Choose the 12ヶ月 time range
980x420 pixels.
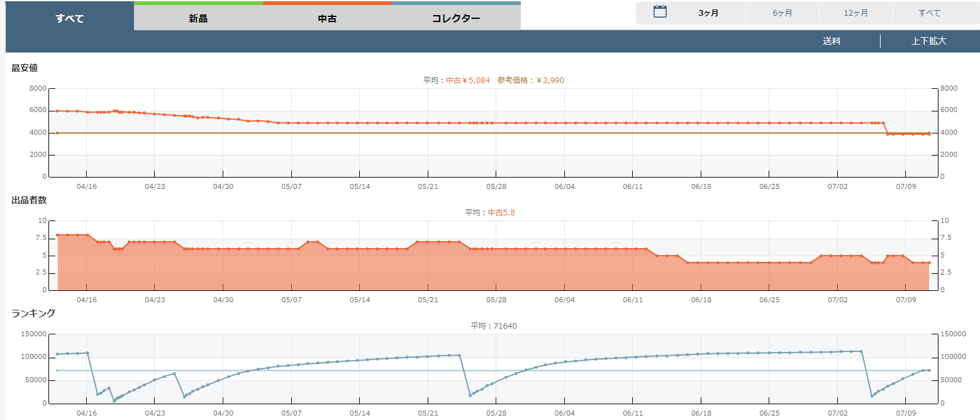(x=856, y=13)
